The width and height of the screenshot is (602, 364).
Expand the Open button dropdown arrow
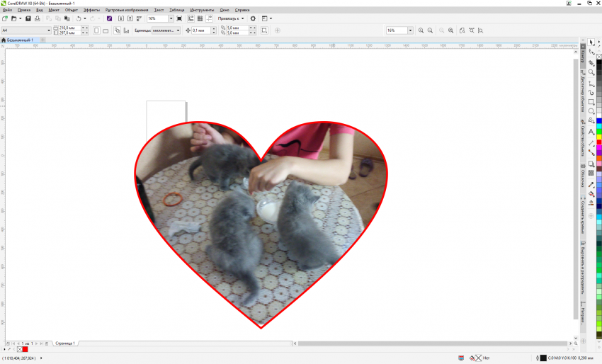[x=21, y=18]
